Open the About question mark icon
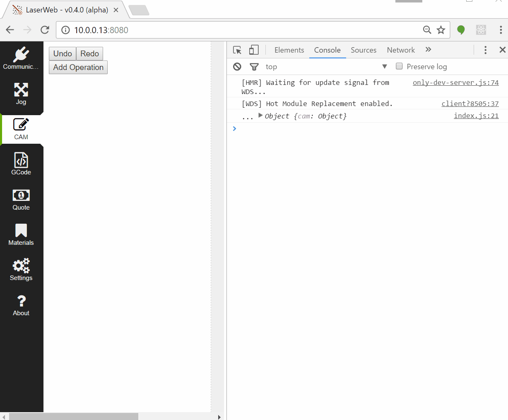 point(21,301)
